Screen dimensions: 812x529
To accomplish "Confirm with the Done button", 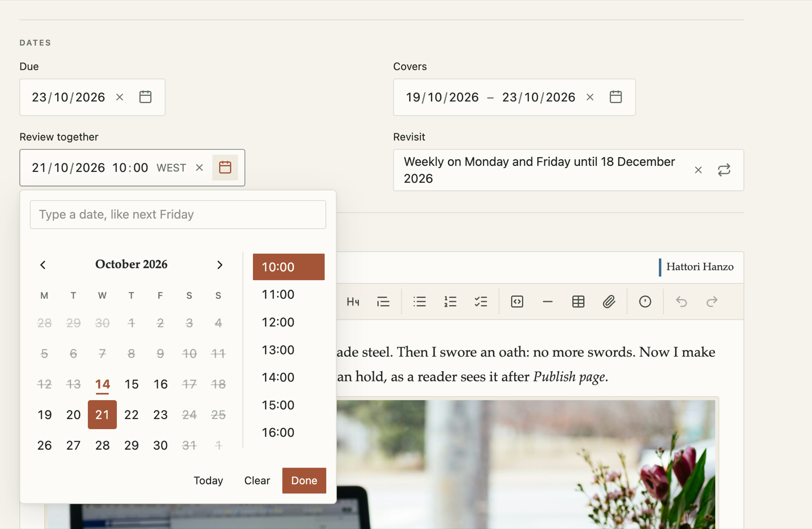I will [x=304, y=480].
